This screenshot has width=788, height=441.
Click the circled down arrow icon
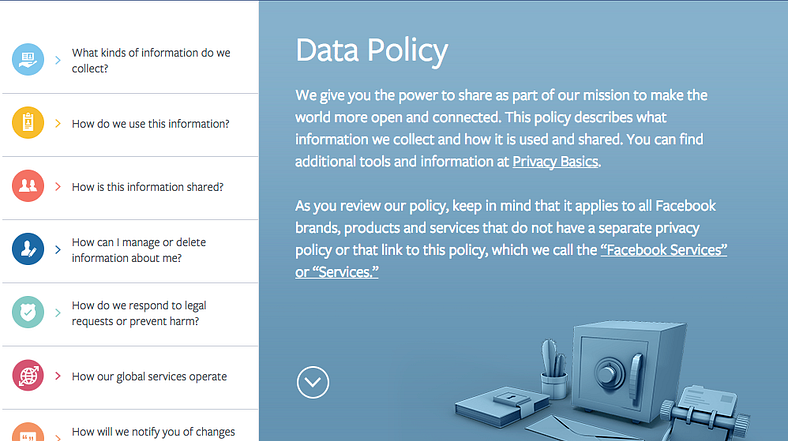click(x=313, y=382)
